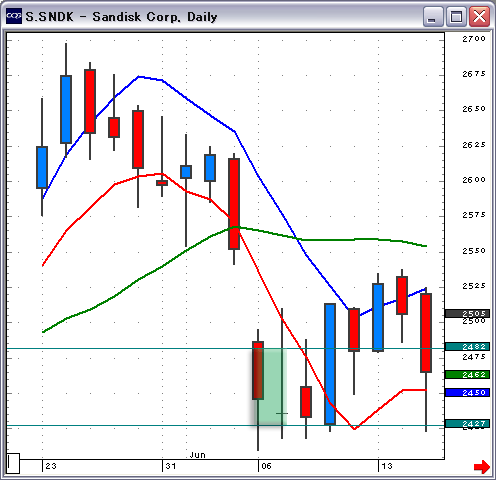Click the 2600 price axis label
Image resolution: width=496 pixels, height=480 pixels.
(474, 180)
